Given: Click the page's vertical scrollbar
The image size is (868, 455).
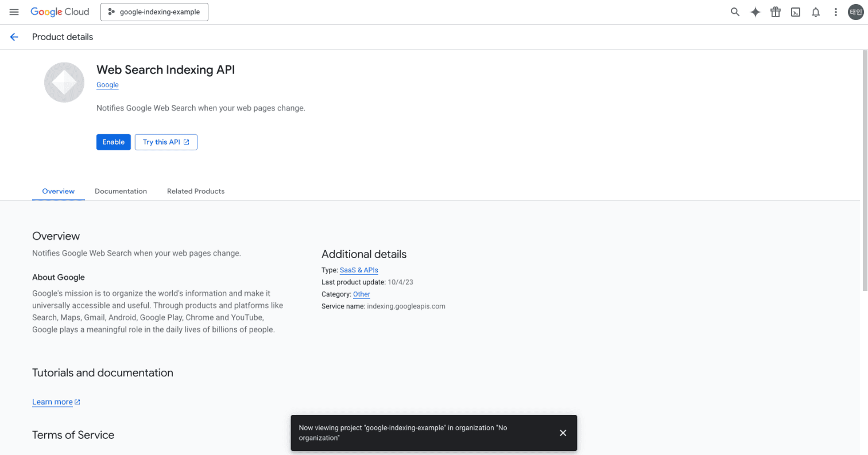Looking at the screenshot, I should click(x=865, y=169).
